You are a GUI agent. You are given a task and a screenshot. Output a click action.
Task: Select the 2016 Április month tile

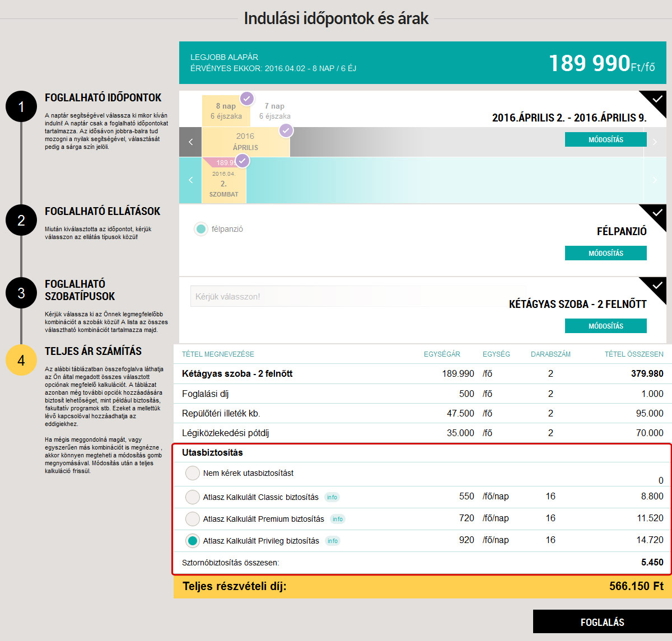245,142
